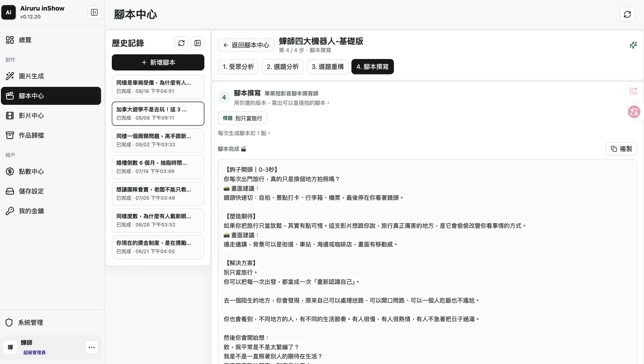Click 超級管理員 role label
The width and height of the screenshot is (644, 364).
pyautogui.click(x=34, y=353)
